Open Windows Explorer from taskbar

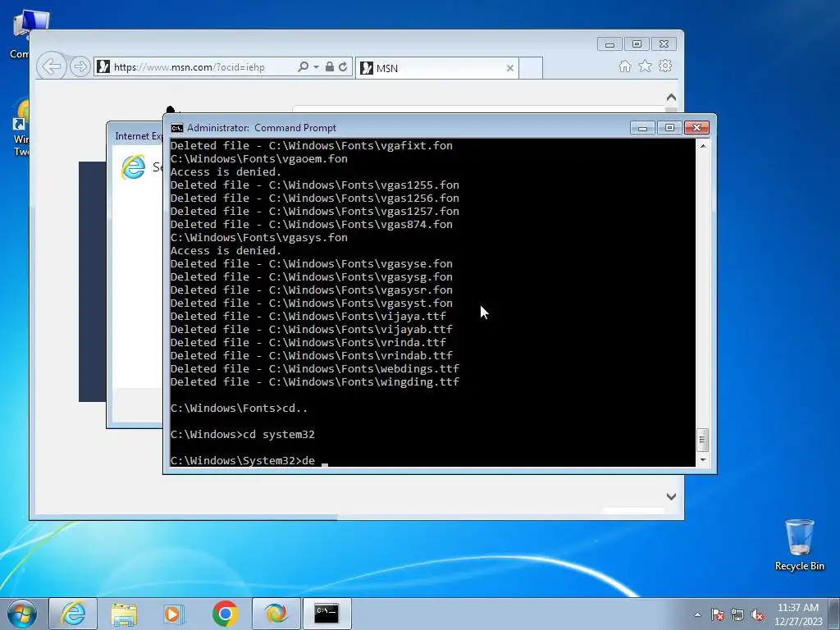coord(124,614)
